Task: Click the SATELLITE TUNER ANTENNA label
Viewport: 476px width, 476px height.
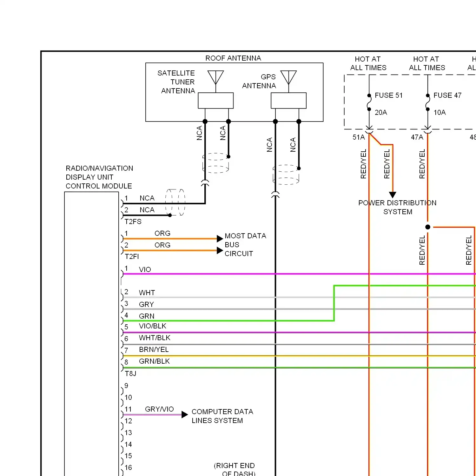Action: [x=176, y=82]
